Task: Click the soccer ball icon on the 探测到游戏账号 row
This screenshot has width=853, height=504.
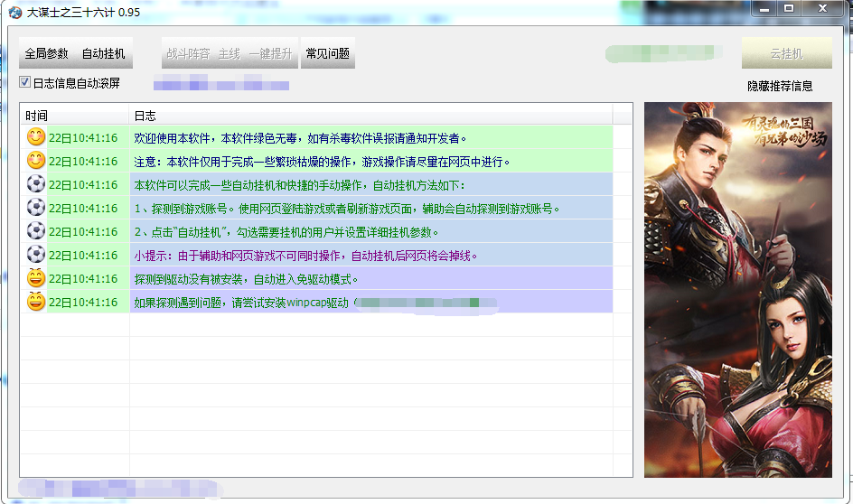Action: [x=35, y=209]
